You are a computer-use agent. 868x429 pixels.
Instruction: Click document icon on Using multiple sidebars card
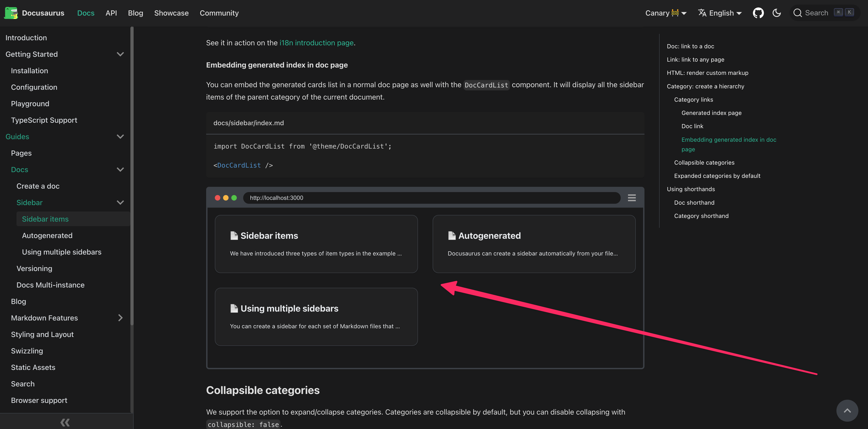pos(234,308)
